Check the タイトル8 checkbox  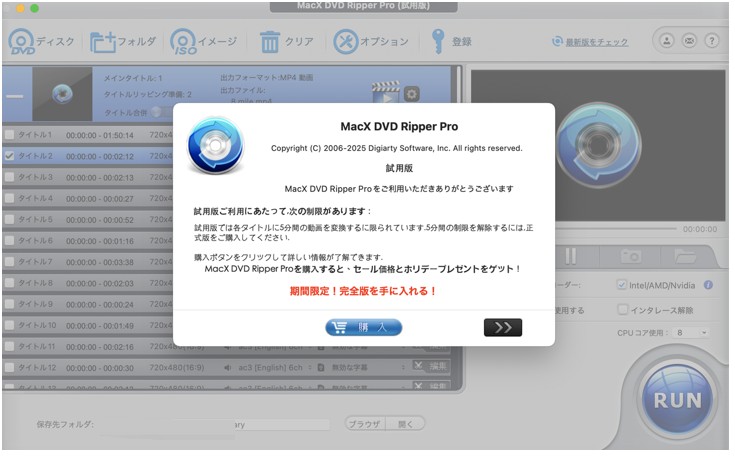[9, 283]
